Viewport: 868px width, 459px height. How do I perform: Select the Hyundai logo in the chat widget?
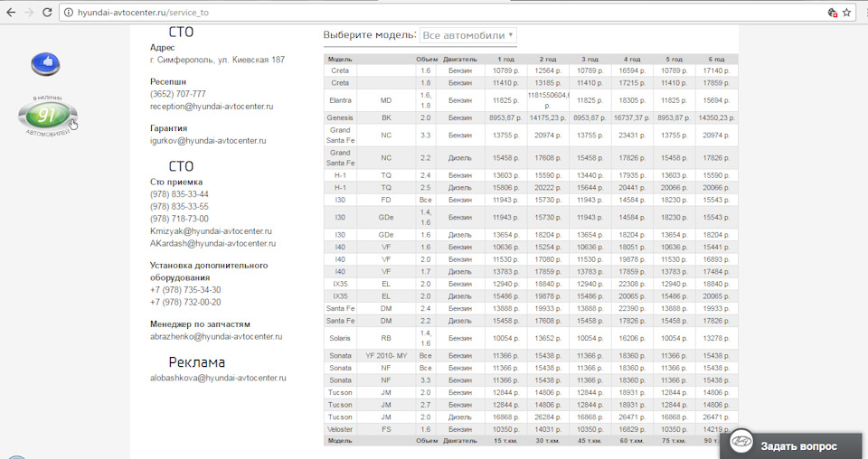(741, 441)
